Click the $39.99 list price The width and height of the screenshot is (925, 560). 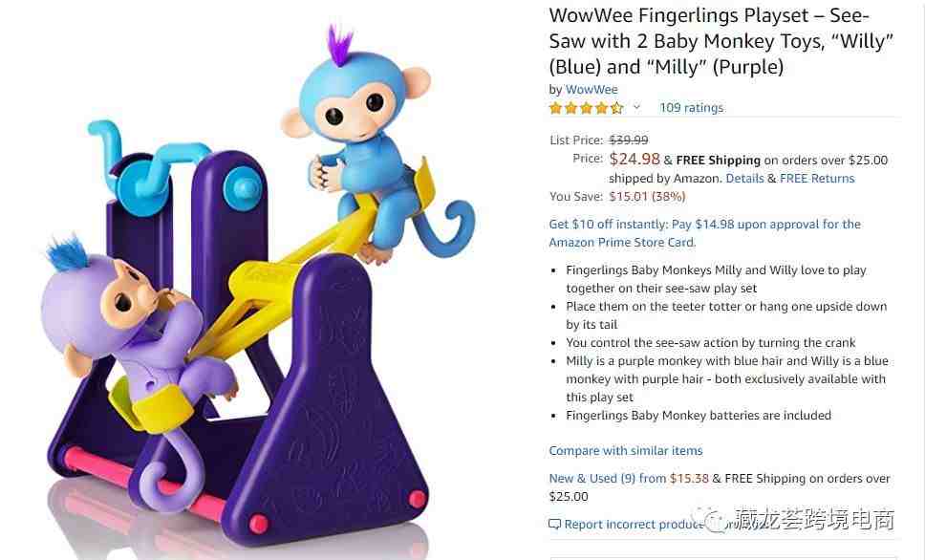point(628,140)
